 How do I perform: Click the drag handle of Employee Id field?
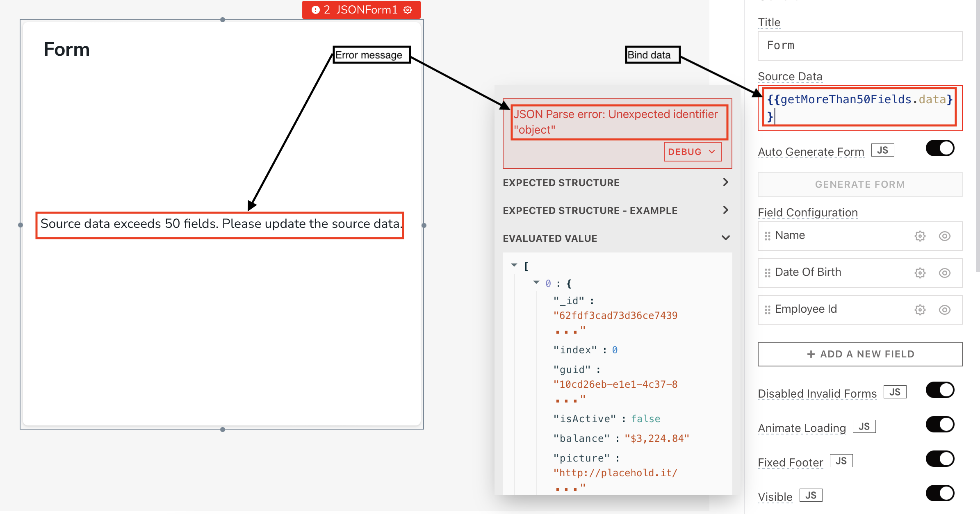[767, 310]
